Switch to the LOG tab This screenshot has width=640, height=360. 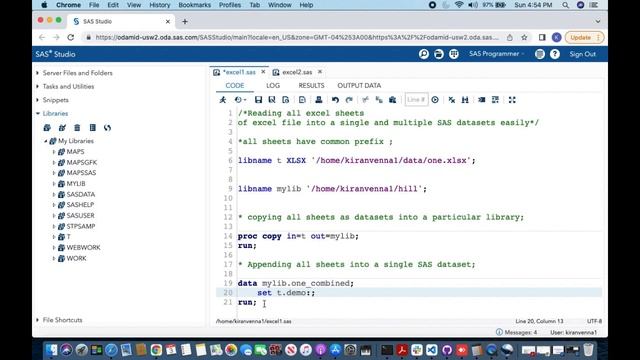[273, 85]
